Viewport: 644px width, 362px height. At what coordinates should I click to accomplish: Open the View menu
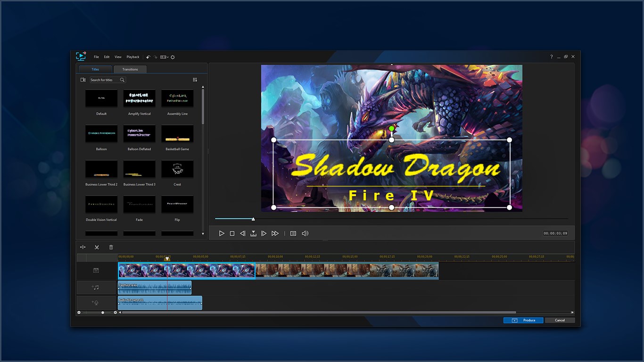point(118,57)
